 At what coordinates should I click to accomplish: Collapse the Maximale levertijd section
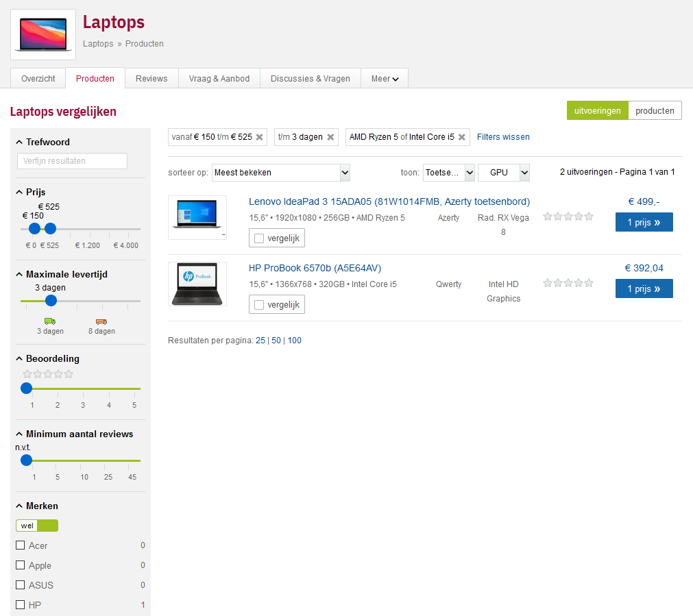coord(19,274)
